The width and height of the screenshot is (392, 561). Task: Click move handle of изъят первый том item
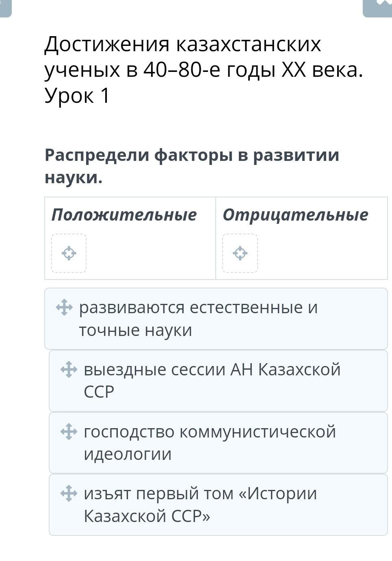click(69, 493)
